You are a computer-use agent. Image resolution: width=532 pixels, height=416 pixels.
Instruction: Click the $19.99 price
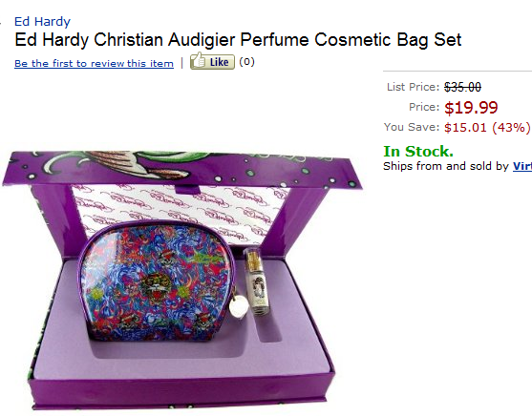click(471, 108)
